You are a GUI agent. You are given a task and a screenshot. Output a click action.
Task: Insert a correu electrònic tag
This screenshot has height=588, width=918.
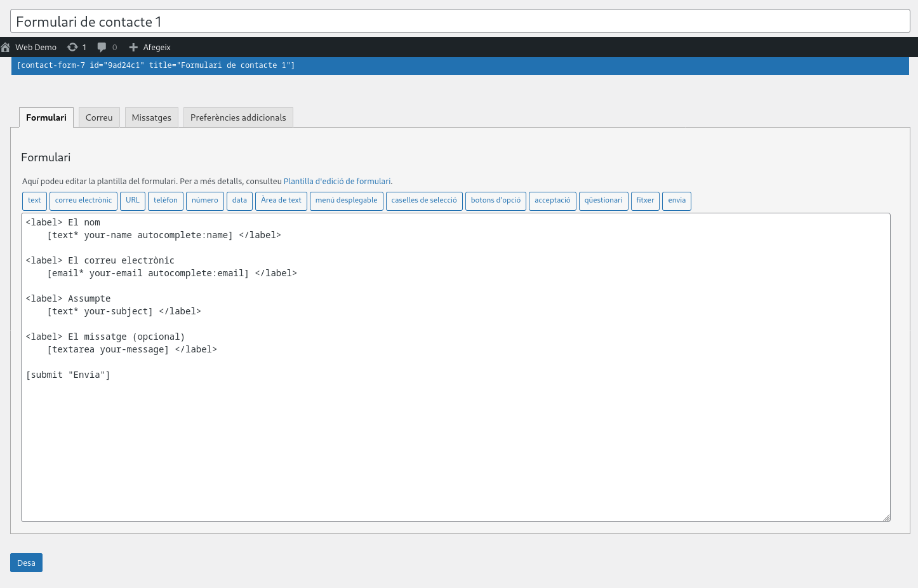coord(83,201)
